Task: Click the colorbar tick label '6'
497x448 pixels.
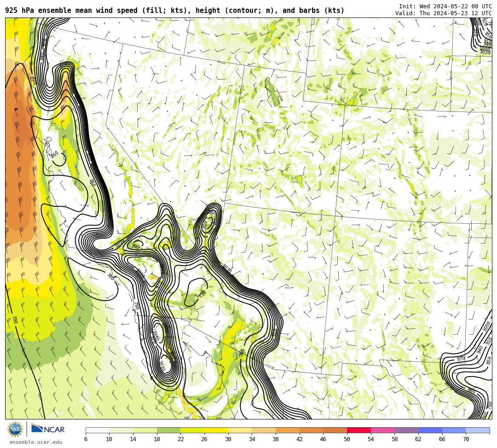Action: coord(86,439)
